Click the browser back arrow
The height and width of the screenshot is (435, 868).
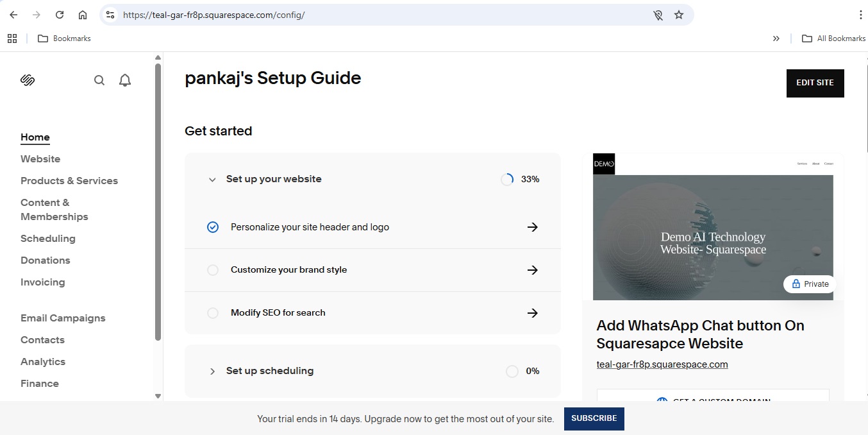click(13, 15)
